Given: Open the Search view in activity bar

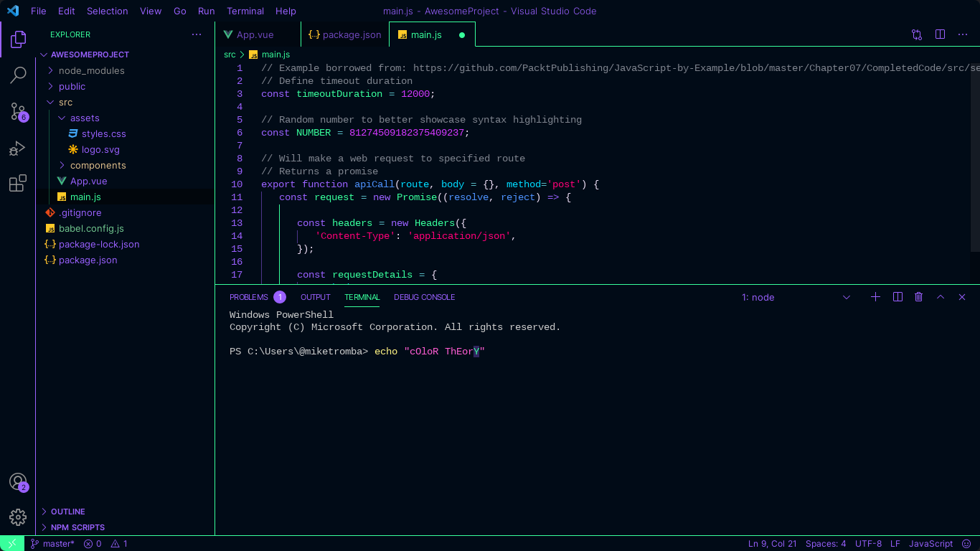Looking at the screenshot, I should pyautogui.click(x=18, y=75).
